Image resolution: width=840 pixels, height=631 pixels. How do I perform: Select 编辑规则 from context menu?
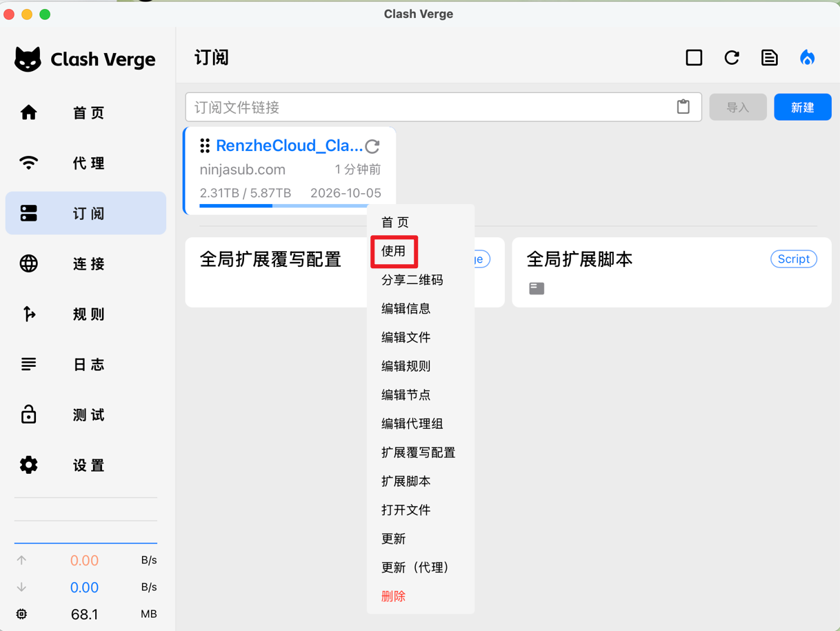tap(421, 366)
